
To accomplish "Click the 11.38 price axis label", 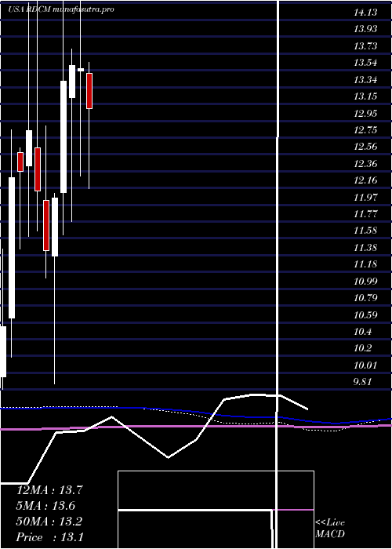I will pyautogui.click(x=365, y=248).
